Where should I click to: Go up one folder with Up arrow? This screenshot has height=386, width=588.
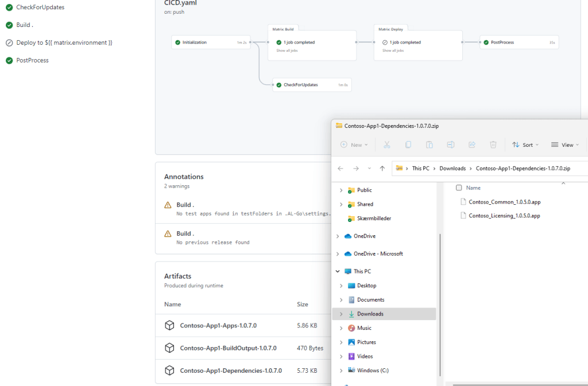pyautogui.click(x=382, y=169)
